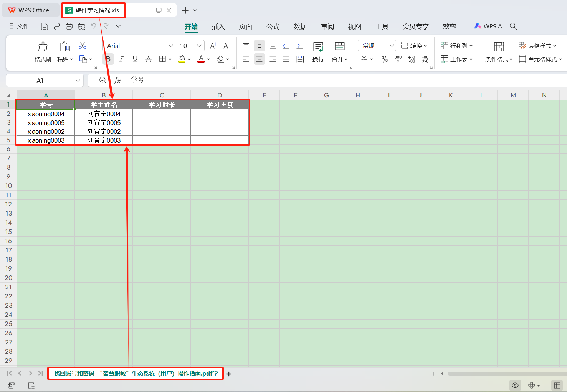Click the Cut scissors icon

(x=83, y=46)
